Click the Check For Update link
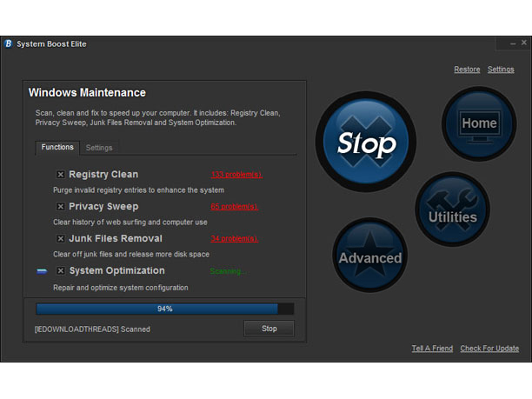Screen dimensions: 532x399 pos(489,349)
